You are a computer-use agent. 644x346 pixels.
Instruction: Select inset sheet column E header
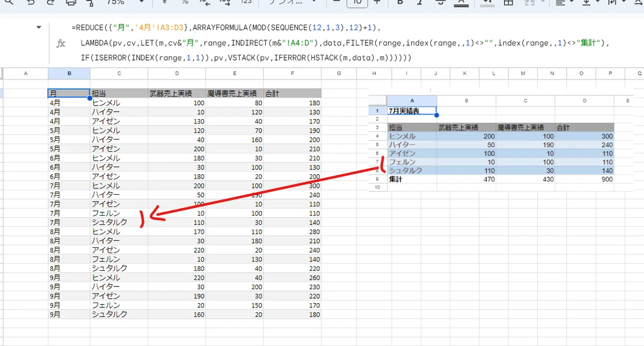[x=627, y=100]
